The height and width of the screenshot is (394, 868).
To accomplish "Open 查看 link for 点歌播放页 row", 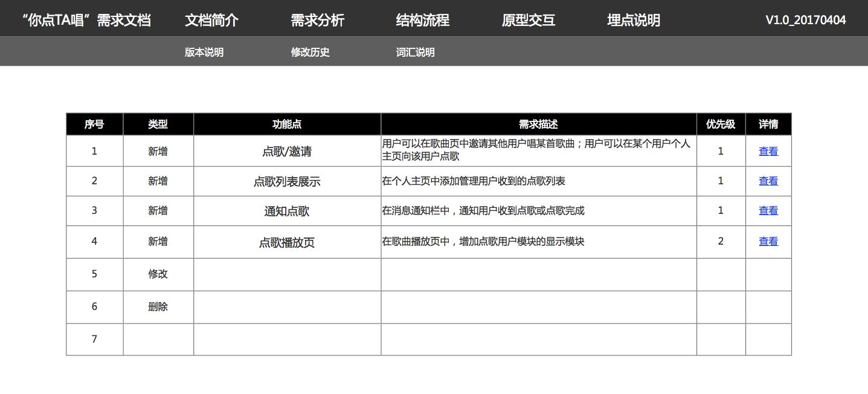I will point(768,241).
